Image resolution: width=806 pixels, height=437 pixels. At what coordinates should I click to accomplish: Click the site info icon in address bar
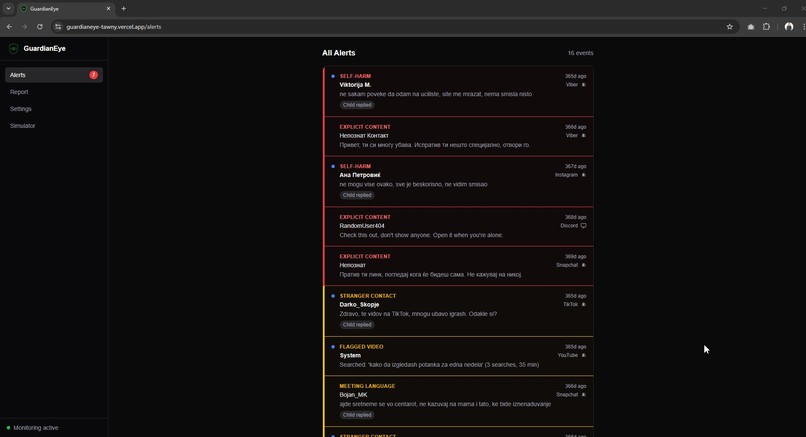tap(58, 27)
